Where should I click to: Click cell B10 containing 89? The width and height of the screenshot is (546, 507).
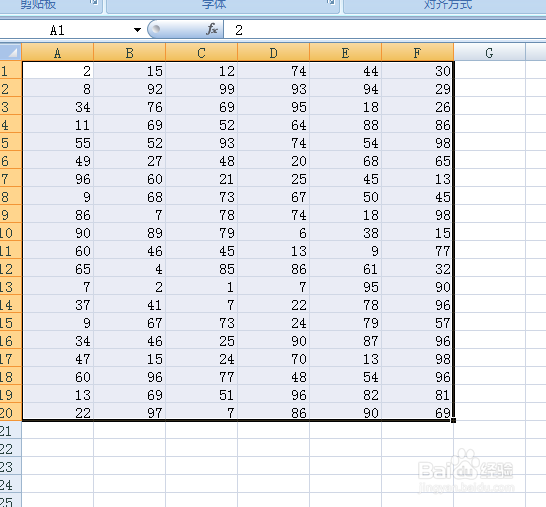click(130, 233)
